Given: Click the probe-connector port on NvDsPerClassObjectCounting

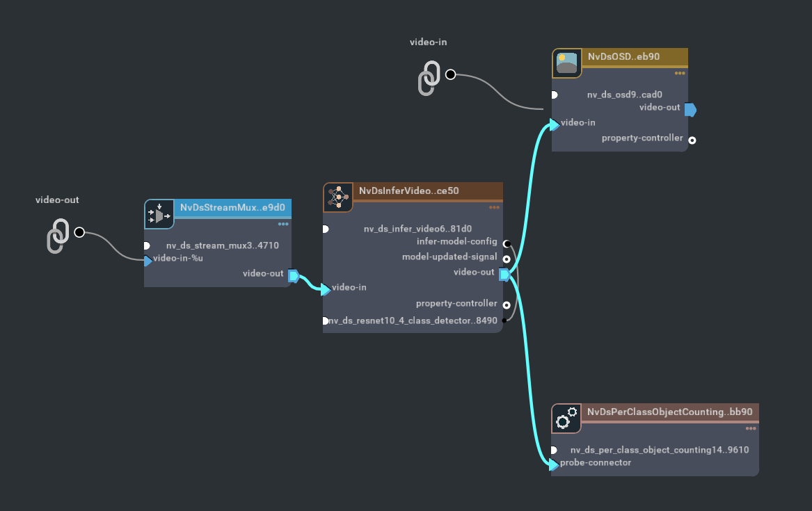Looking at the screenshot, I should coord(554,464).
